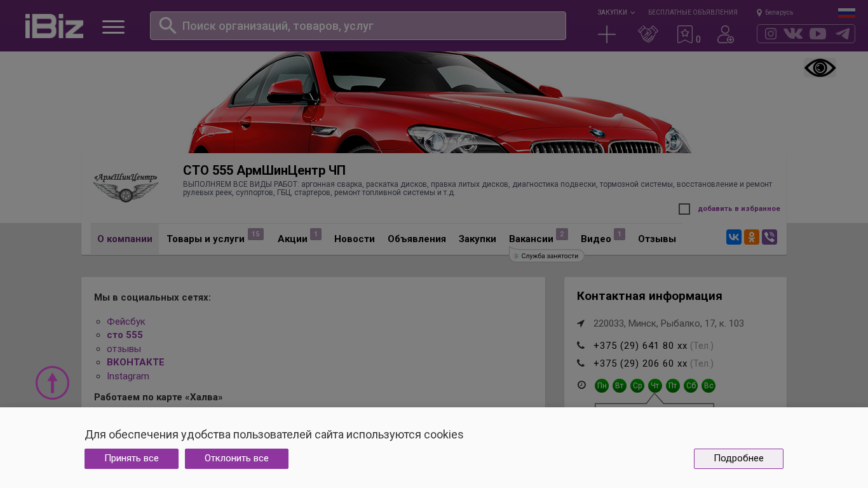The width and height of the screenshot is (868, 488).
Task: Click the plus add icon in header
Action: 607,34
